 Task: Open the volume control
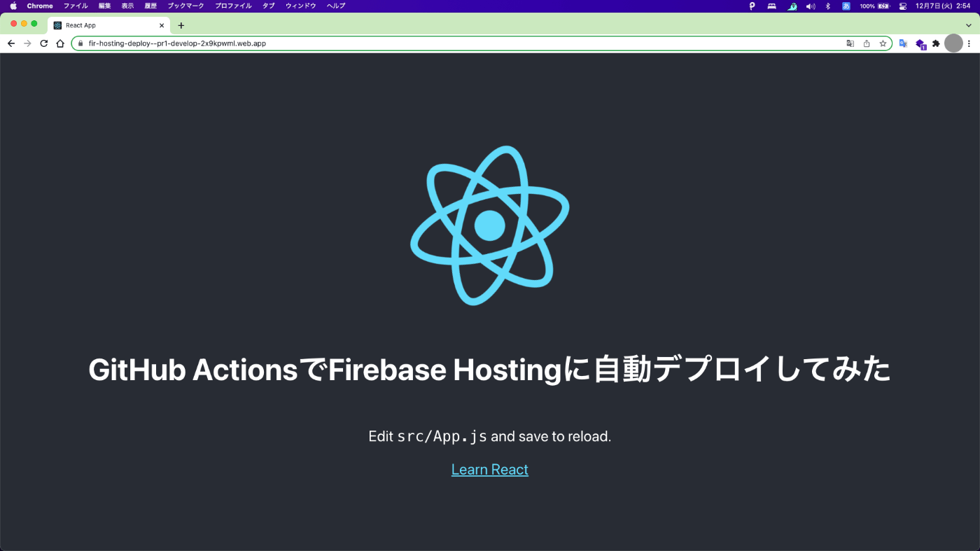click(x=811, y=6)
